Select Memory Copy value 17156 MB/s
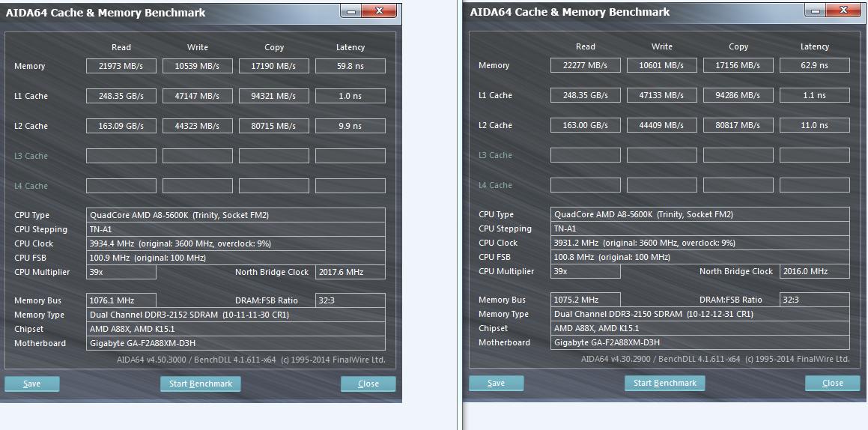The image size is (868, 430). pos(738,64)
